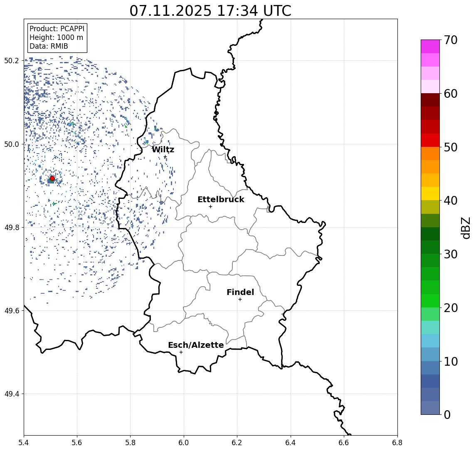Viewport: 476px width, 451px height.
Task: Click the 40 tick label on colorbar
Action: 451,201
